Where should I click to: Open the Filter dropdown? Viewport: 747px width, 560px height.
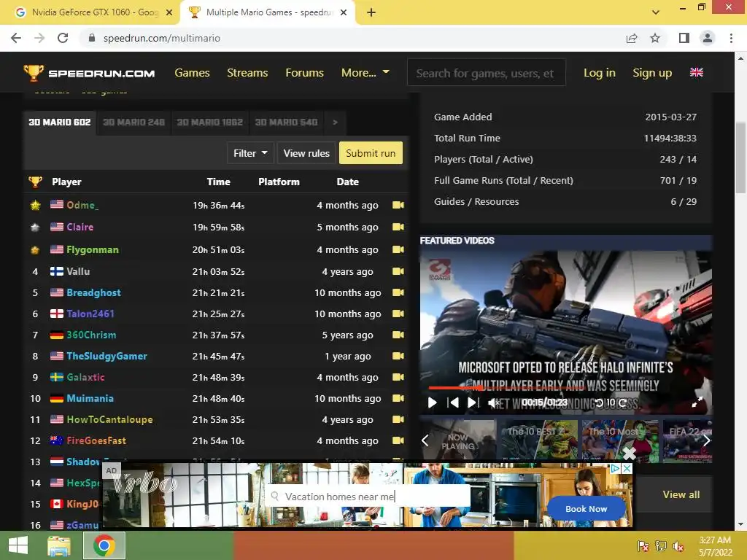250,153
